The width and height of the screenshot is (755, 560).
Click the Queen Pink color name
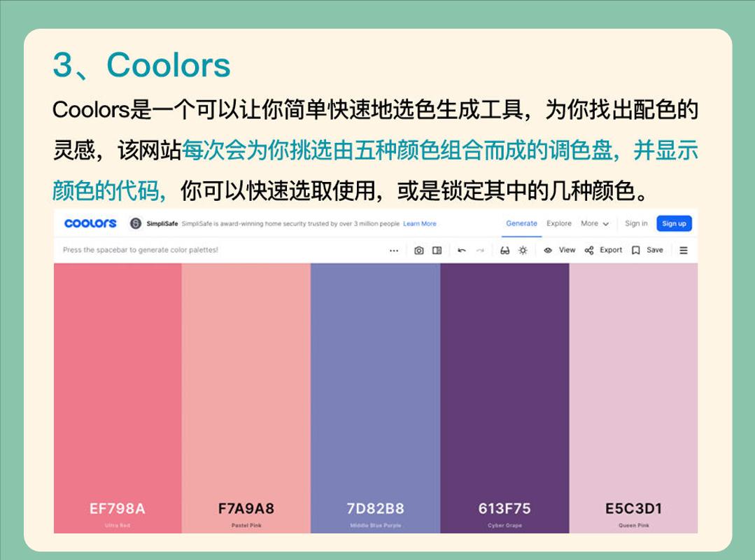click(634, 525)
